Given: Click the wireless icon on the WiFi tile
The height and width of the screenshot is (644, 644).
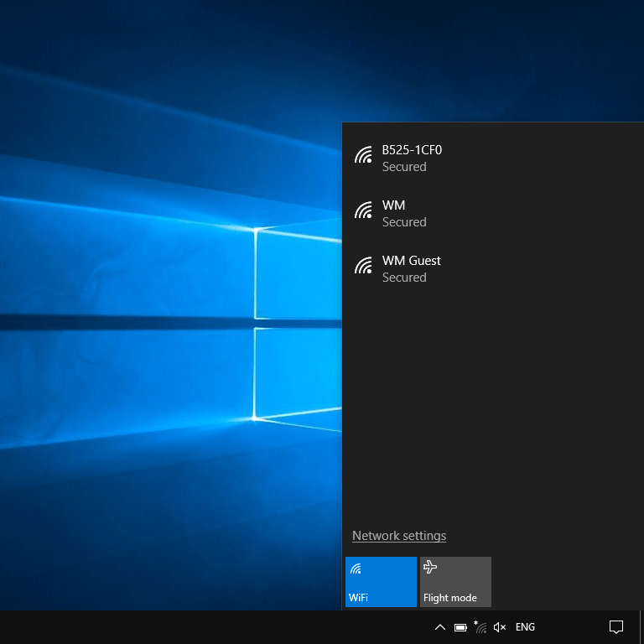Looking at the screenshot, I should coord(356,569).
